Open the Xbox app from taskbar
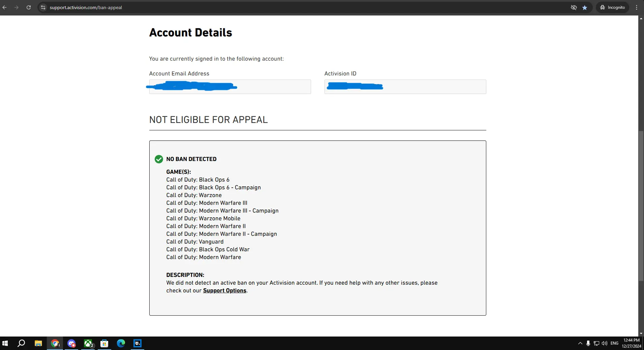Image resolution: width=644 pixels, height=350 pixels. point(88,343)
